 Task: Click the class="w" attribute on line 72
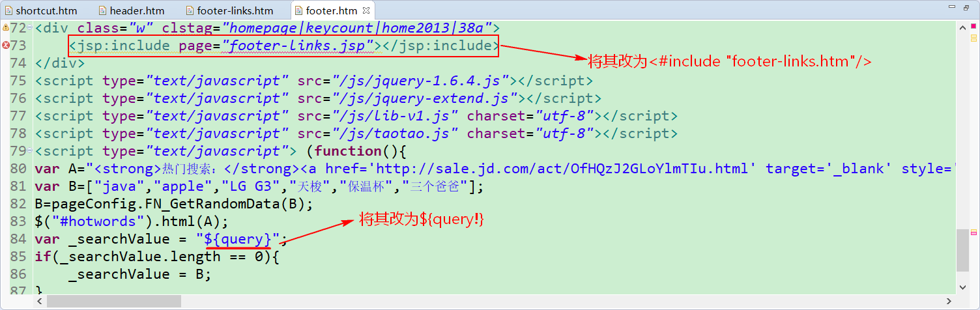pos(115,28)
